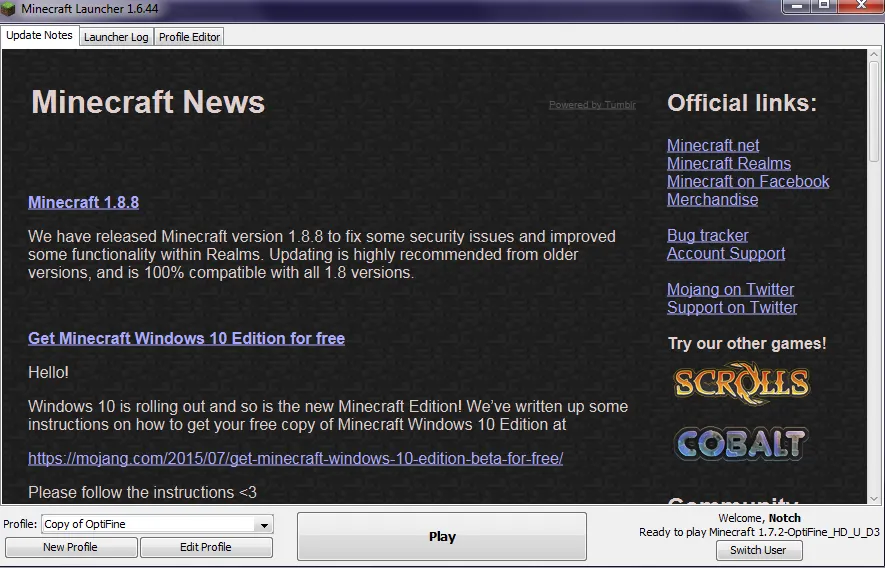Open Support on Twitter link
This screenshot has height=568, width=885.
point(732,307)
